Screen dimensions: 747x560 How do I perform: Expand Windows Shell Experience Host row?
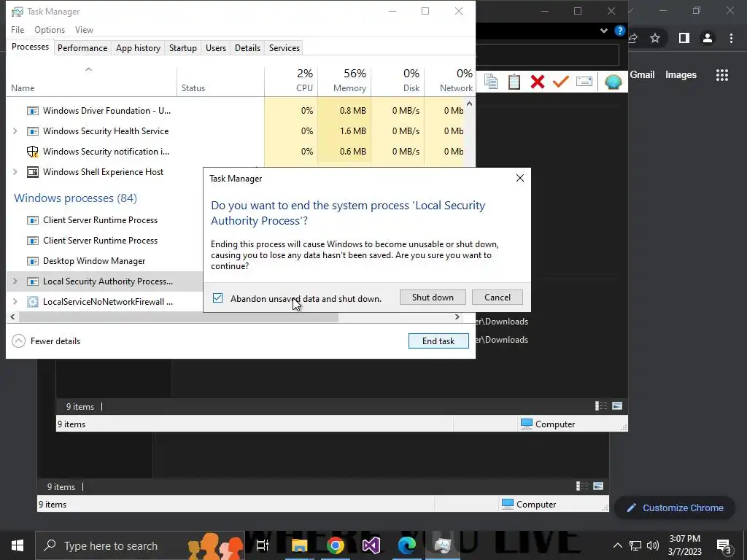(x=15, y=172)
